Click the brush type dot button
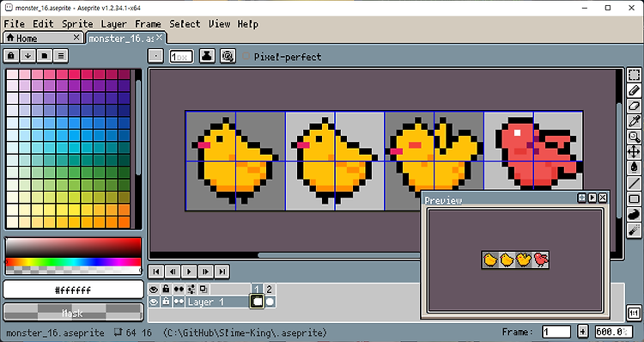Viewport: 644px width, 342px height. pyautogui.click(x=155, y=56)
